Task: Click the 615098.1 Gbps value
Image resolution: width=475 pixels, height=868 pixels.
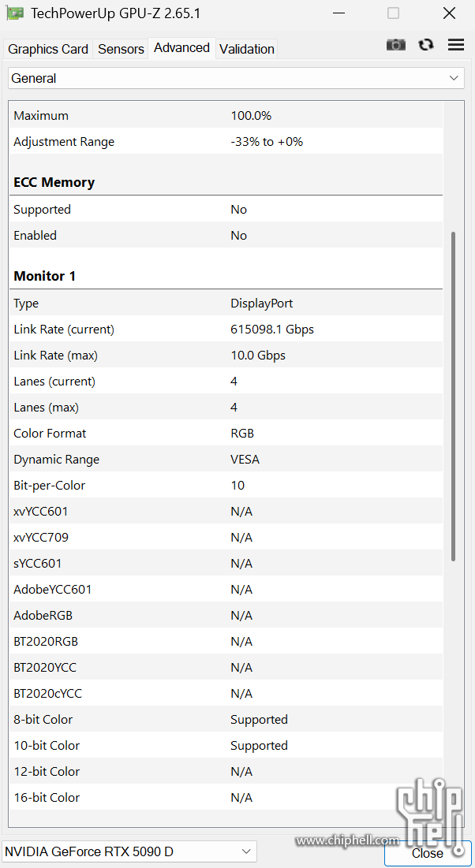Action: [272, 330]
